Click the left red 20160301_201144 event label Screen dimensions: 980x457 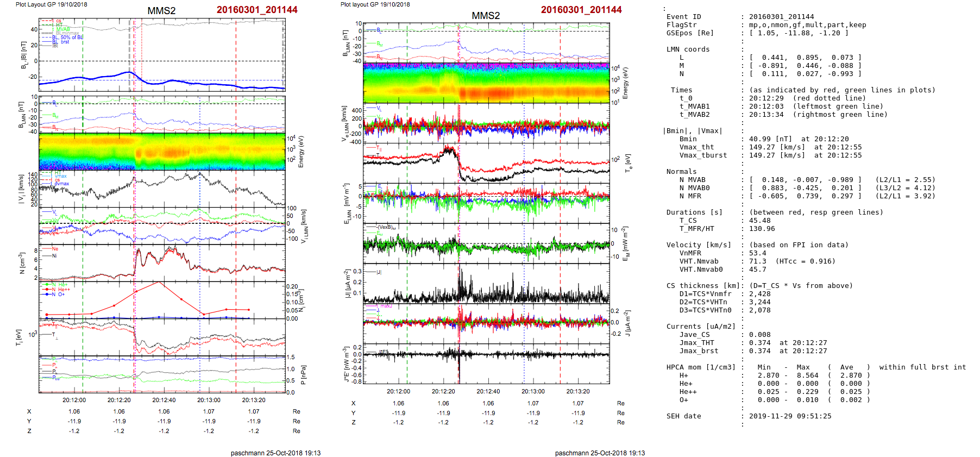257,10
